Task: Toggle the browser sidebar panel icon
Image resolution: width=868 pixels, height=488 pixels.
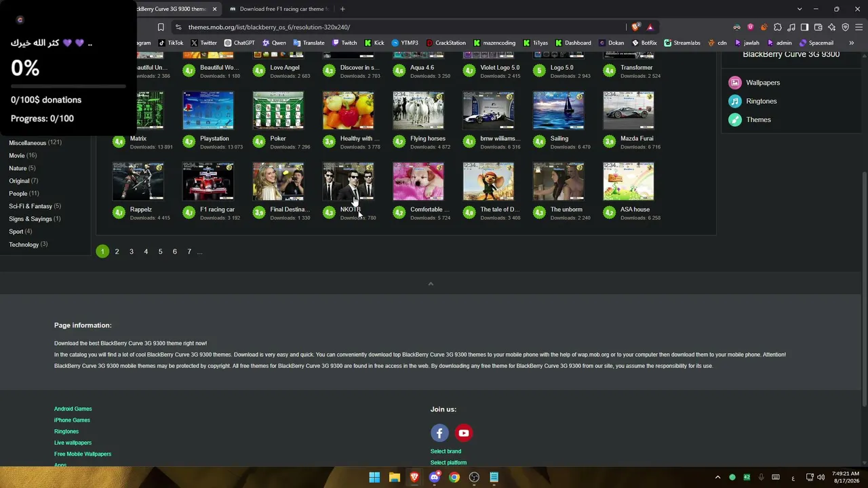Action: pos(805,27)
